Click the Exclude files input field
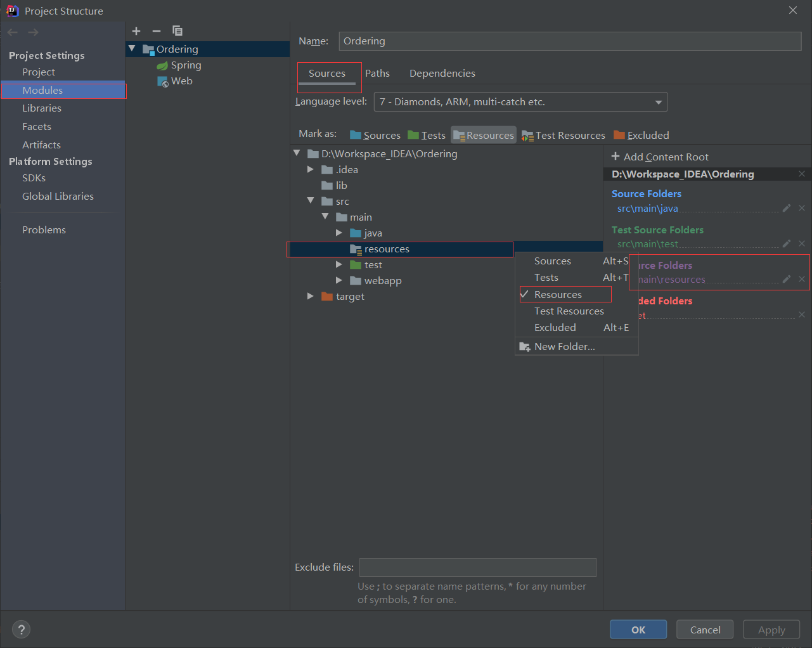The width and height of the screenshot is (812, 648). pyautogui.click(x=477, y=567)
